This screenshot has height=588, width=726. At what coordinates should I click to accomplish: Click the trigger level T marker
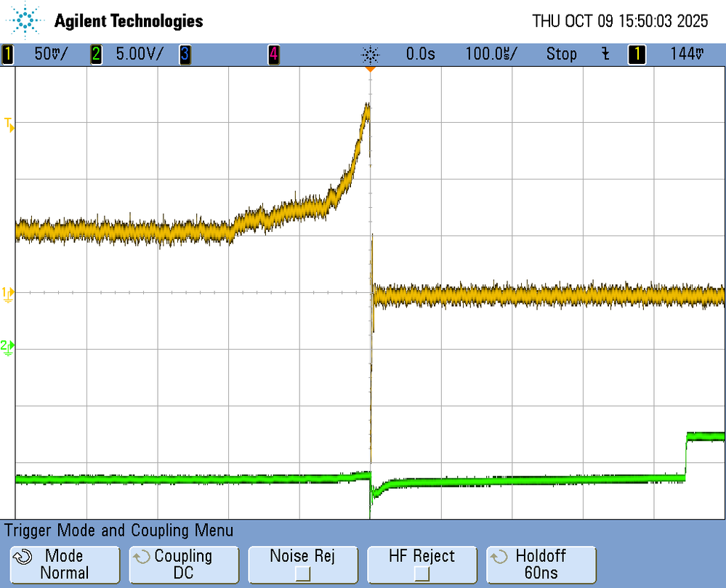pos(9,124)
